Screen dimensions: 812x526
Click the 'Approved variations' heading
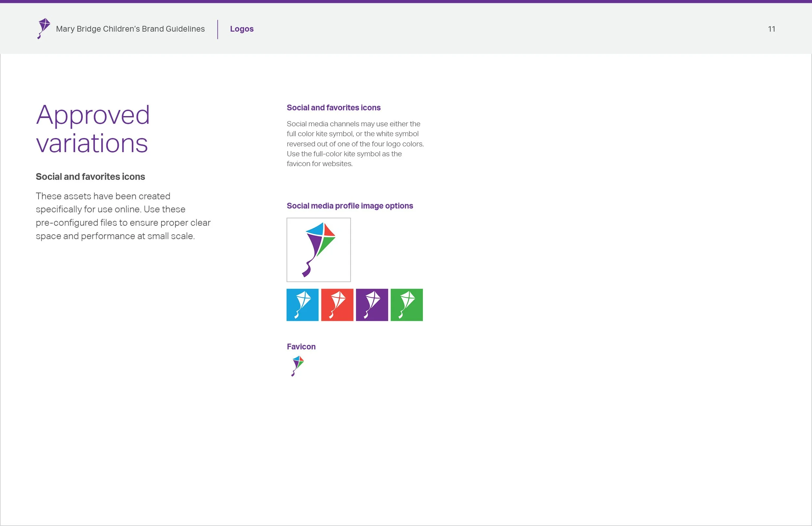(x=93, y=129)
